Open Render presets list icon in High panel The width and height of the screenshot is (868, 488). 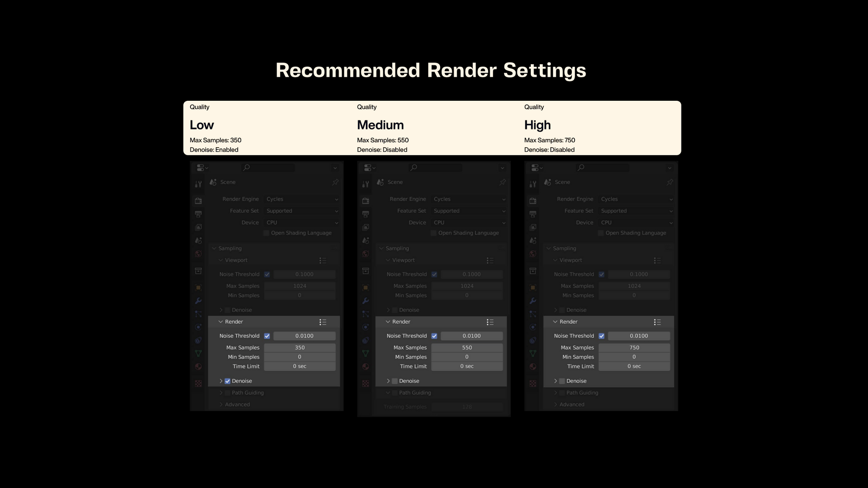point(657,322)
